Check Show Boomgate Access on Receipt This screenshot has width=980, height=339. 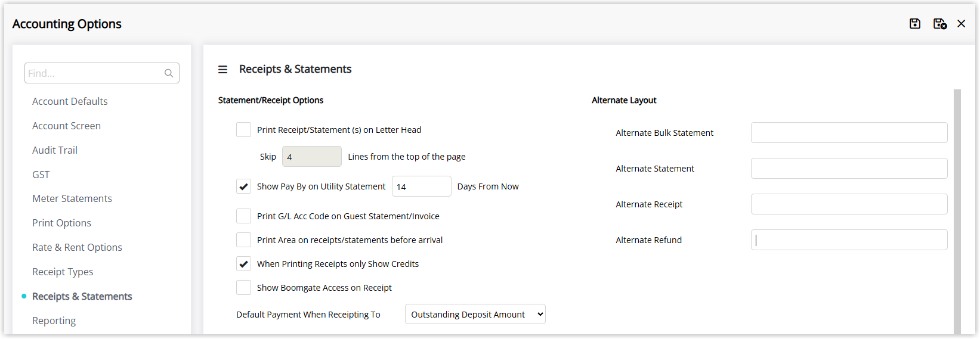pos(243,288)
